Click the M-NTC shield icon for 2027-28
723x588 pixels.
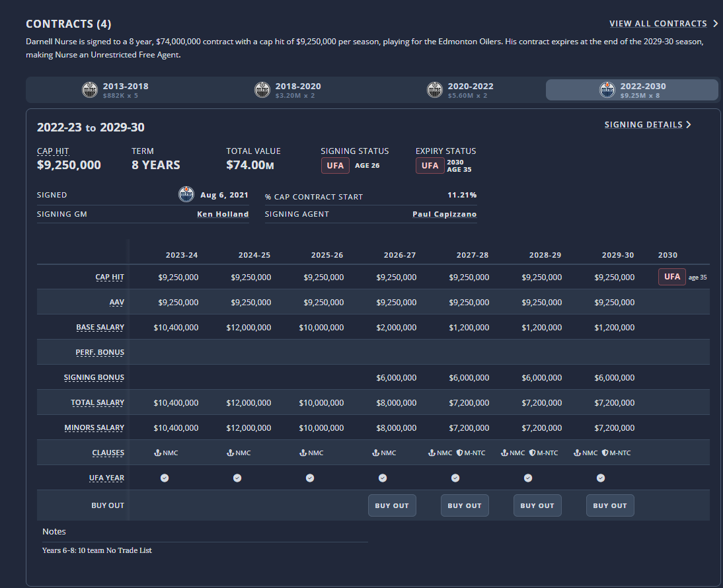[460, 453]
